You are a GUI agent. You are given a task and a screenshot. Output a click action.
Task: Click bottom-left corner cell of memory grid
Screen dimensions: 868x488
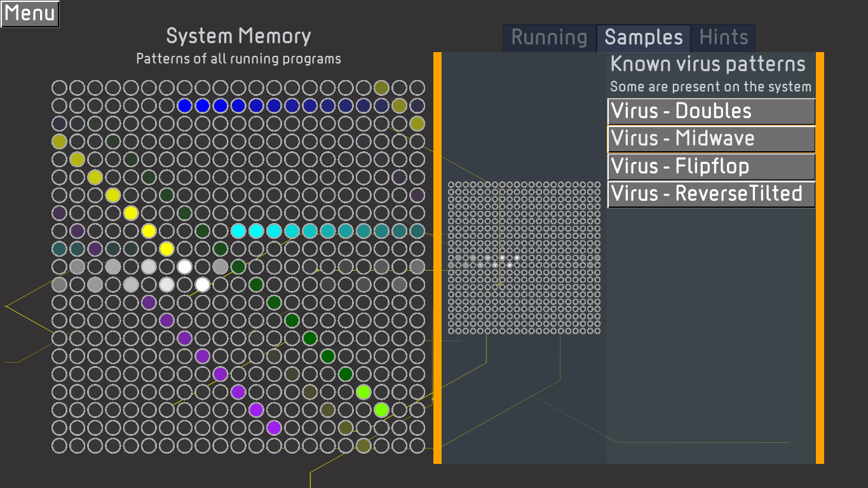click(59, 445)
